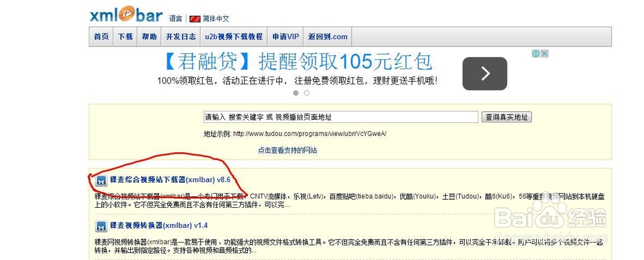Viewport: 644px width, 260px height.
Task: Open the u2b视频下载教程 menu item
Action: pyautogui.click(x=234, y=37)
